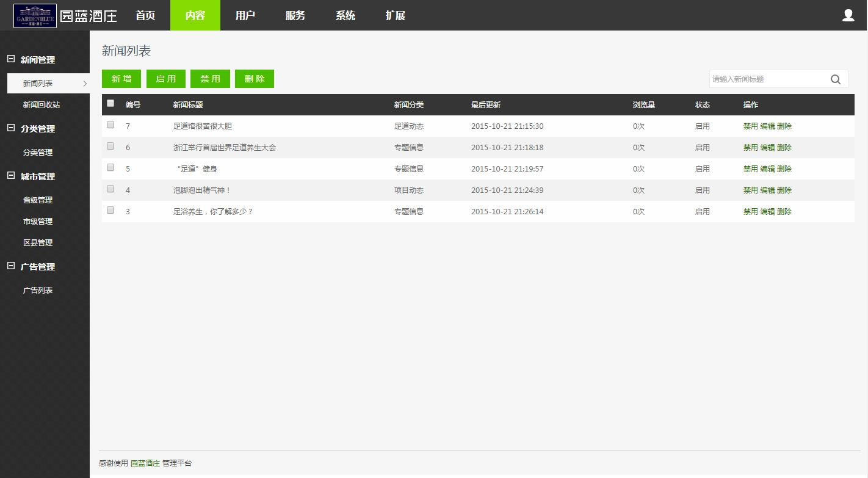The width and height of the screenshot is (868, 478).
Task: Open 广告列表 in the sidebar
Action: pyautogui.click(x=38, y=291)
